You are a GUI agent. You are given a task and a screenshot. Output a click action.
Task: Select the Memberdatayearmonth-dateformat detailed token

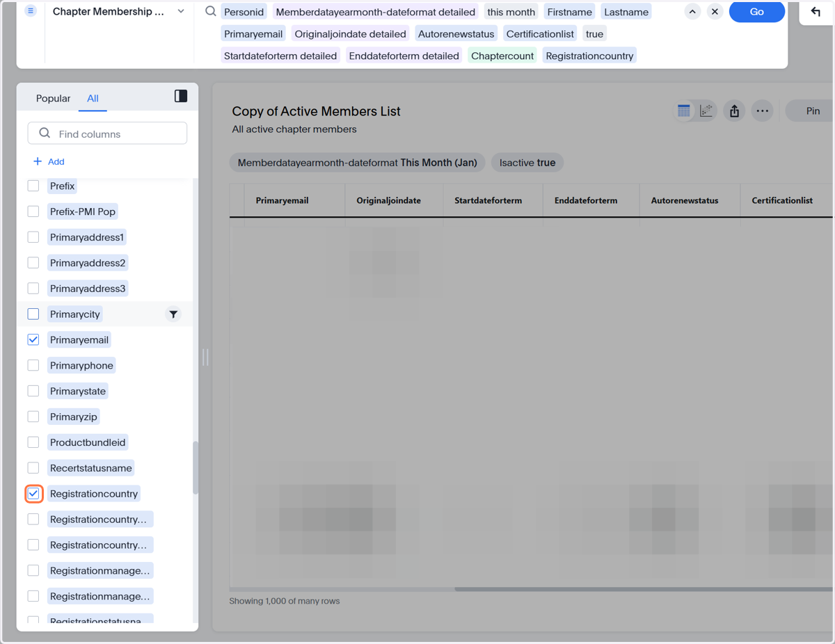[x=376, y=12]
